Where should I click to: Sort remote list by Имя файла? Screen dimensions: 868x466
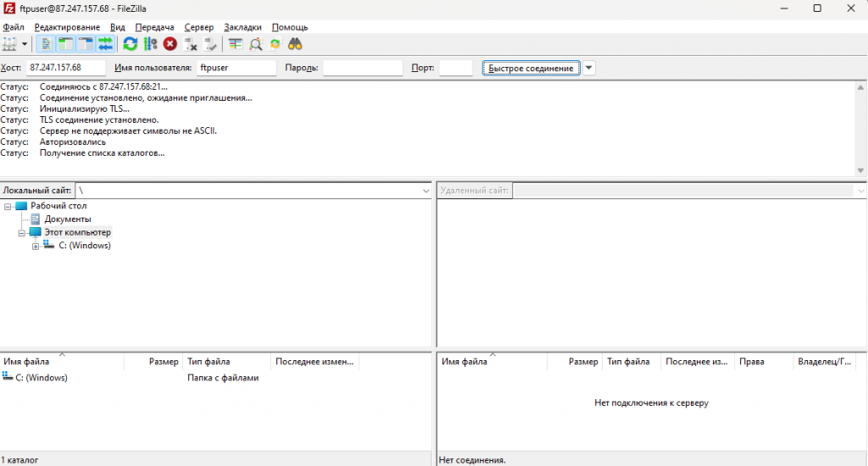pyautogui.click(x=492, y=362)
